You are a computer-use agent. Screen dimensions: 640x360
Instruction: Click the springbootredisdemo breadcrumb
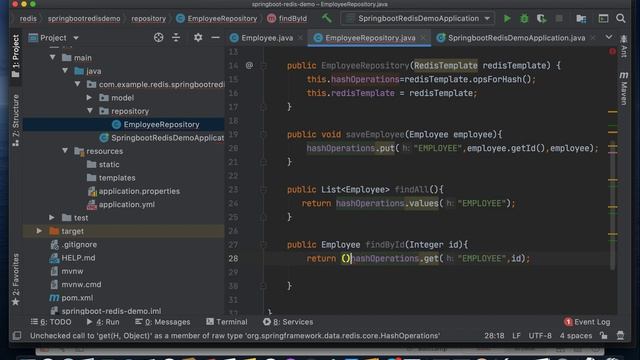point(84,18)
